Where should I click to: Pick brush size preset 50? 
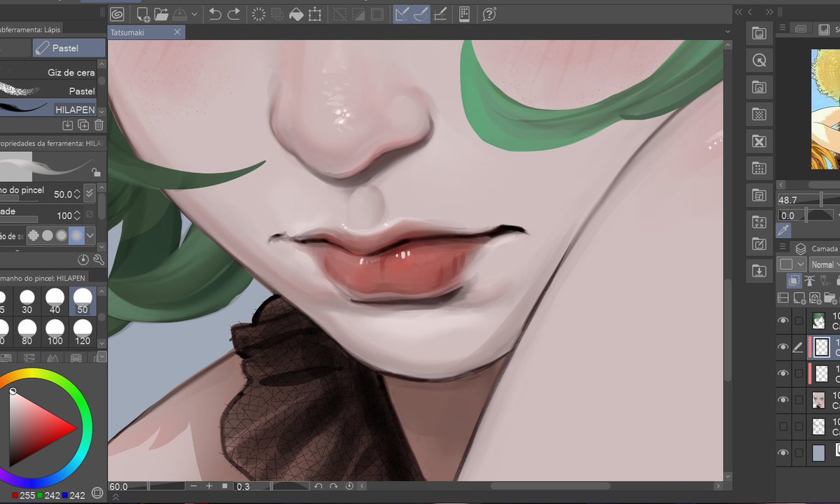coord(83,301)
